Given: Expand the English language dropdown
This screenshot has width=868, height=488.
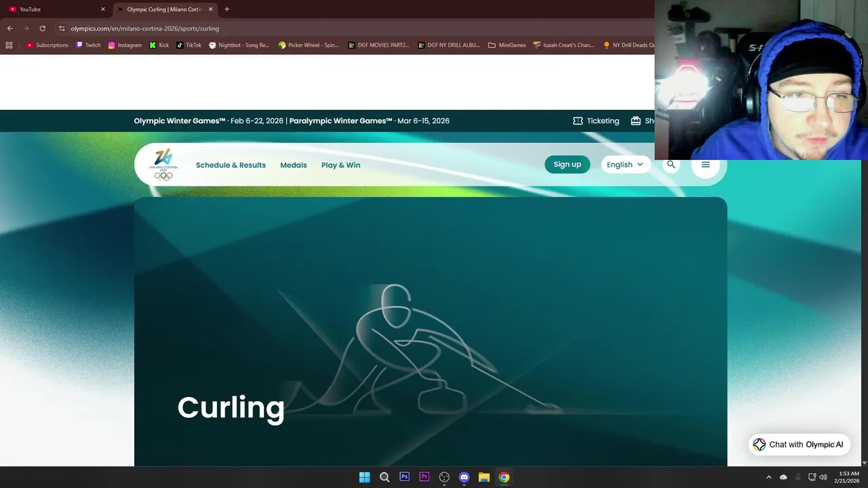Looking at the screenshot, I should point(626,165).
